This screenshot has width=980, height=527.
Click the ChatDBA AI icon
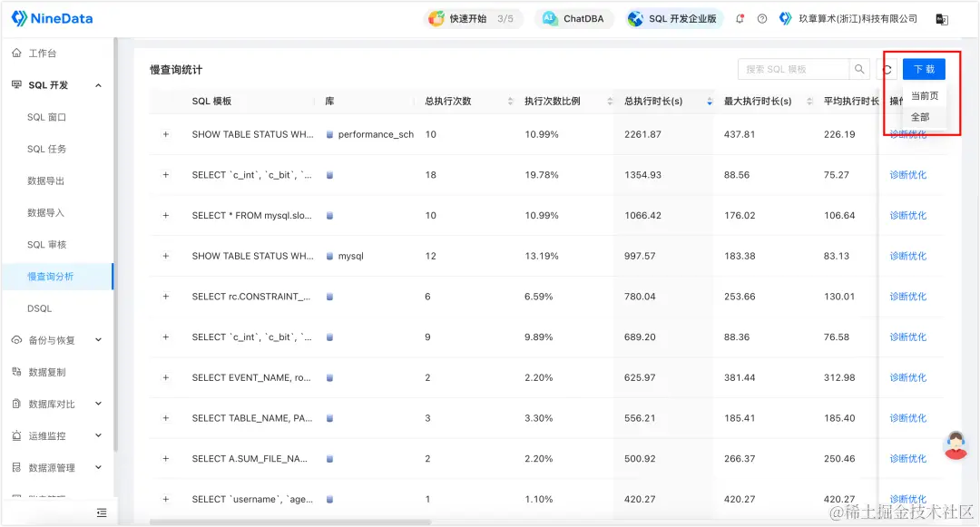(549, 19)
